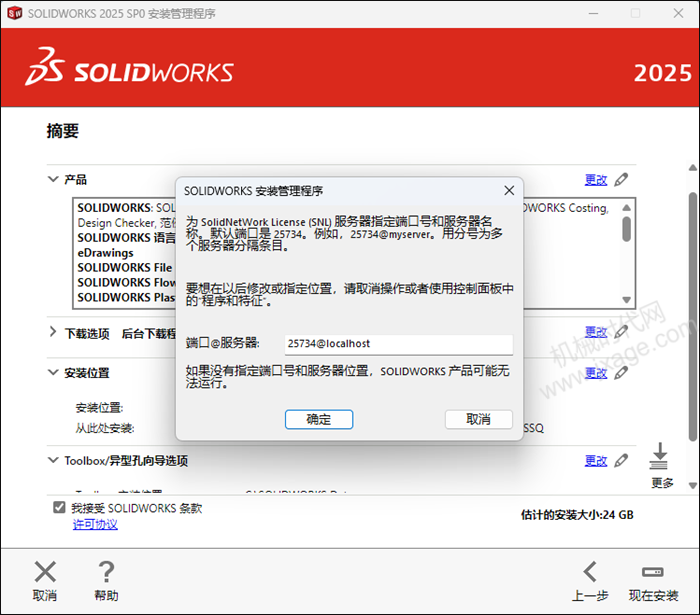
Task: Click the 更改 link for 安装位置
Action: (x=596, y=373)
